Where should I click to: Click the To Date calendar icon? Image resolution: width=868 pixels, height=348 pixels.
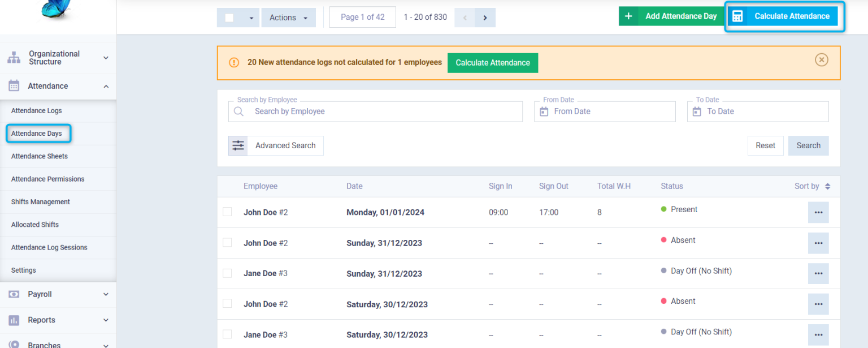pyautogui.click(x=697, y=111)
